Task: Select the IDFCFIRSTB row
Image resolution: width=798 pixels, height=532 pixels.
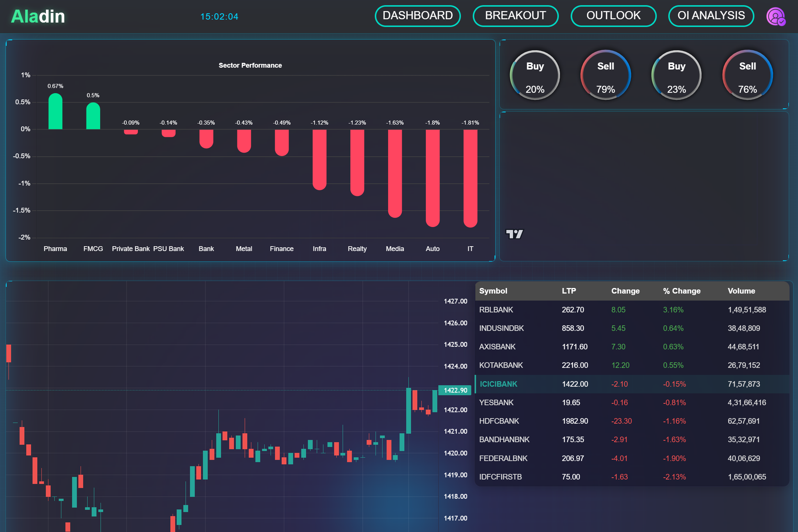Action: (632, 477)
